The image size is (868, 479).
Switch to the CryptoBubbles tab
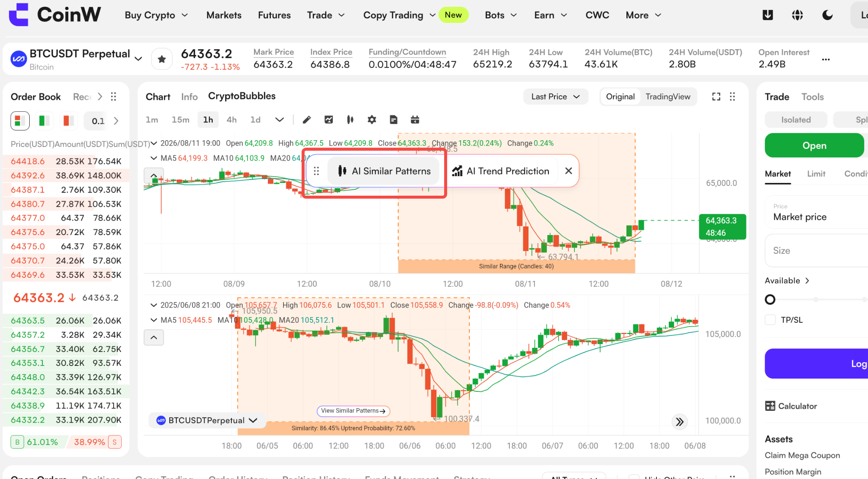(x=242, y=96)
